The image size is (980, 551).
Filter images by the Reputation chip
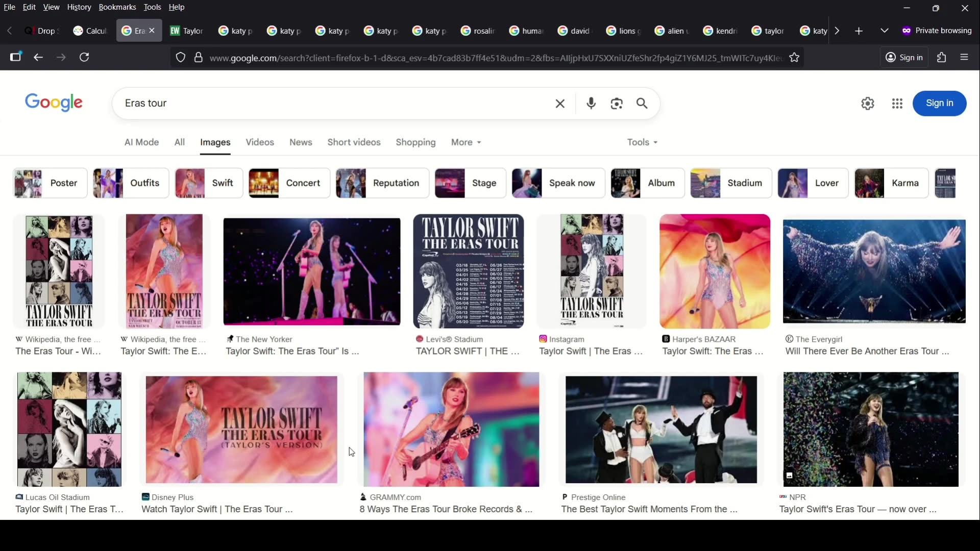[382, 183]
